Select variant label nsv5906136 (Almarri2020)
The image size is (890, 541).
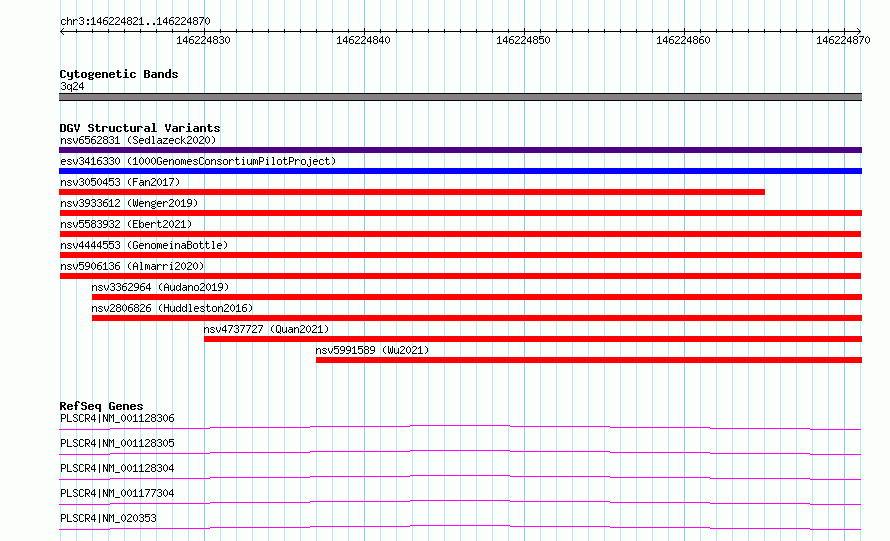(132, 266)
